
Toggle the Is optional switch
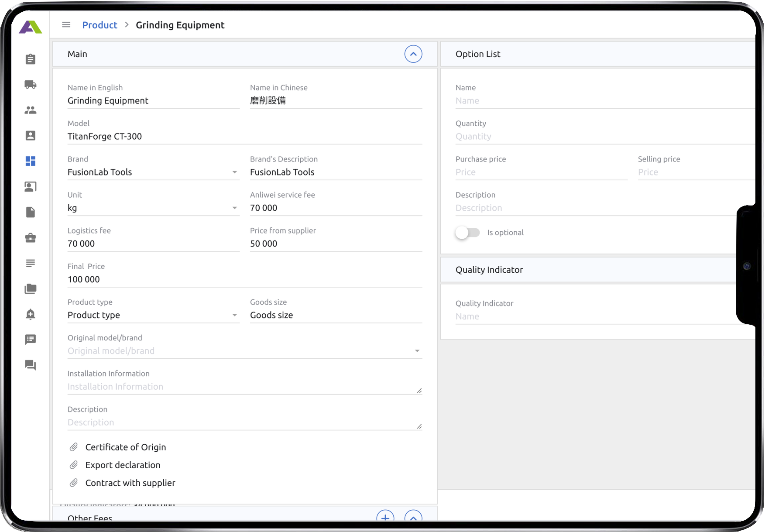click(467, 233)
